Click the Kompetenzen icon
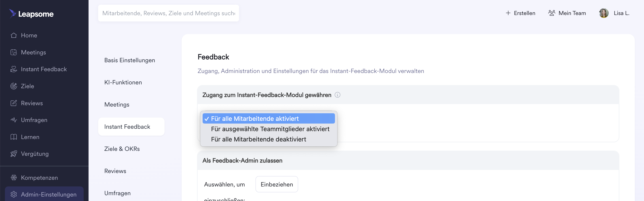644x201 pixels. point(14,178)
